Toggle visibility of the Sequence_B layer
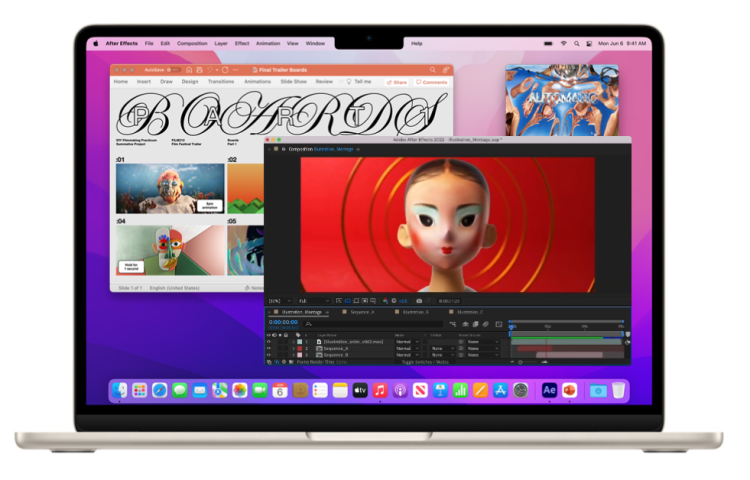Screen dimensions: 750x480 click(x=268, y=355)
